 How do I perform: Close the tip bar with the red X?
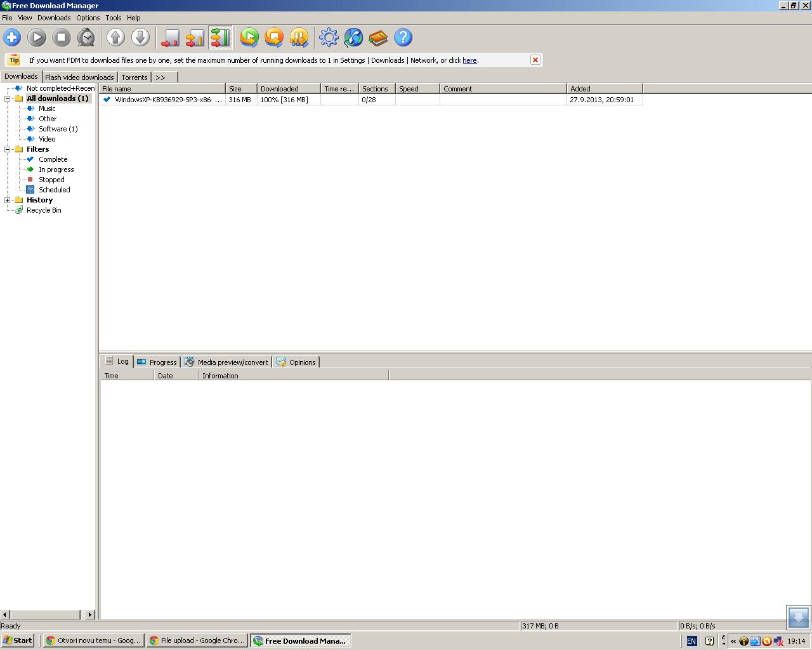(x=535, y=60)
